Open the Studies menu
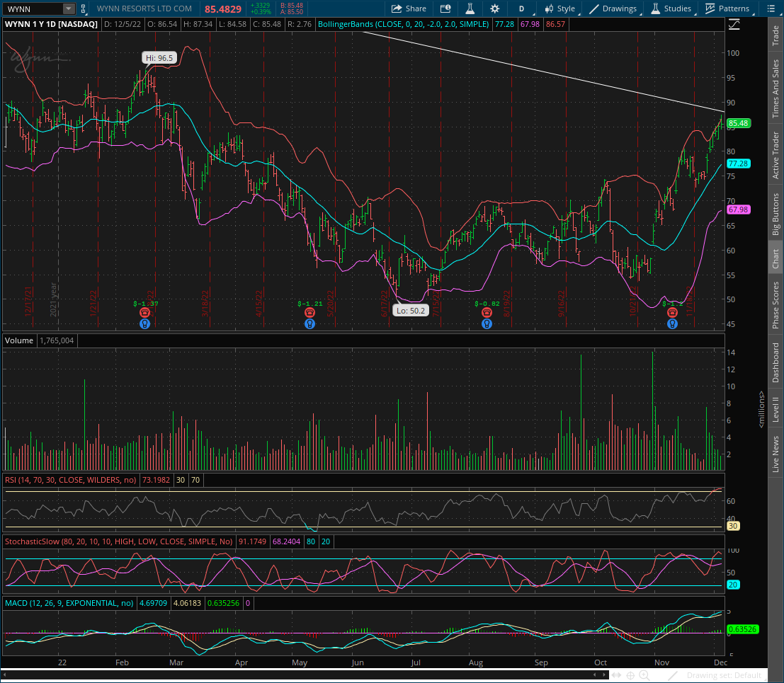This screenshot has width=784, height=683. 671,8
